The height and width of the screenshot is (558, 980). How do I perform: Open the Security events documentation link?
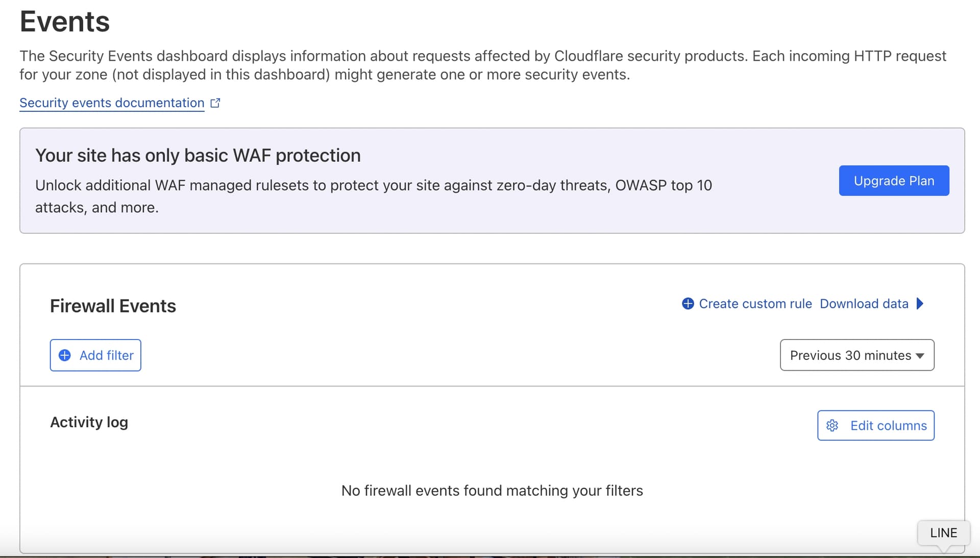[x=112, y=103]
